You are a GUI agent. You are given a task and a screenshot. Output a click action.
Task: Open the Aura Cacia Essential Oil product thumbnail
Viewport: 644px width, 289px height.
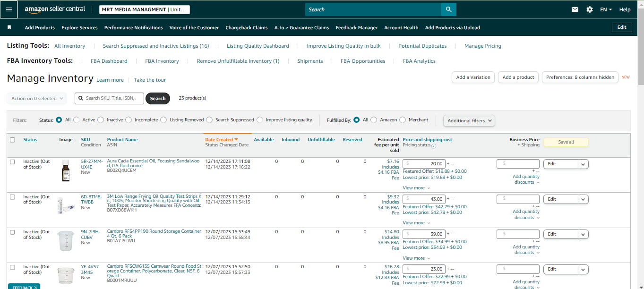pos(66,170)
